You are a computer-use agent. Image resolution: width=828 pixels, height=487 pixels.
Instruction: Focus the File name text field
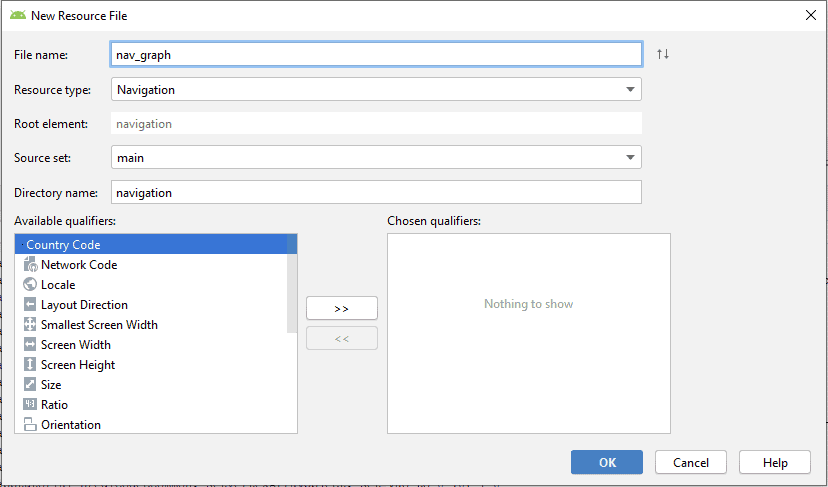coord(376,54)
